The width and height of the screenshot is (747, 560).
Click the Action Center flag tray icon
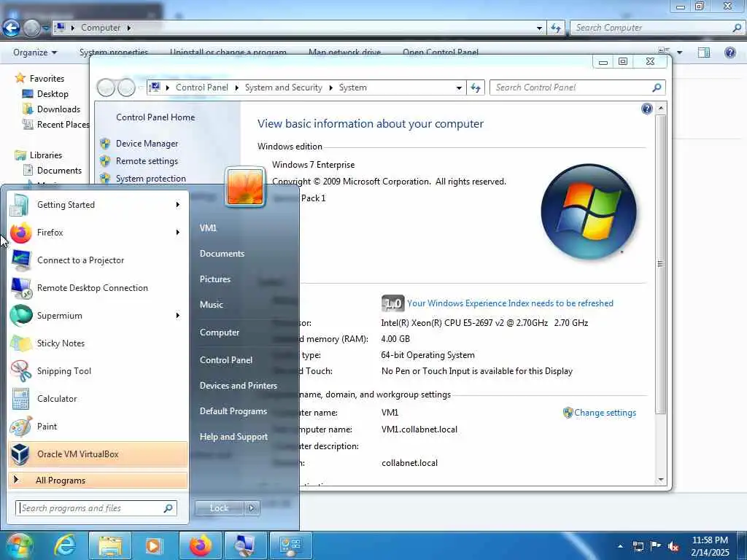click(656, 546)
